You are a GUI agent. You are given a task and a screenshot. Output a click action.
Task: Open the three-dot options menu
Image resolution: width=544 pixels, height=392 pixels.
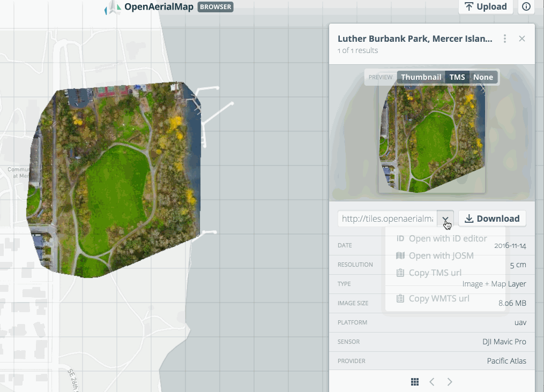(504, 39)
